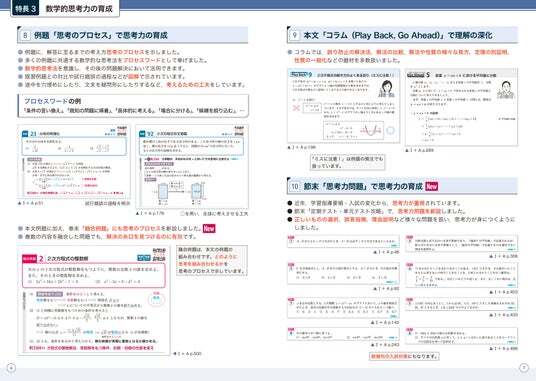Click the boxed number 8 section marker
The width and height of the screenshot is (536, 381).
click(25, 35)
